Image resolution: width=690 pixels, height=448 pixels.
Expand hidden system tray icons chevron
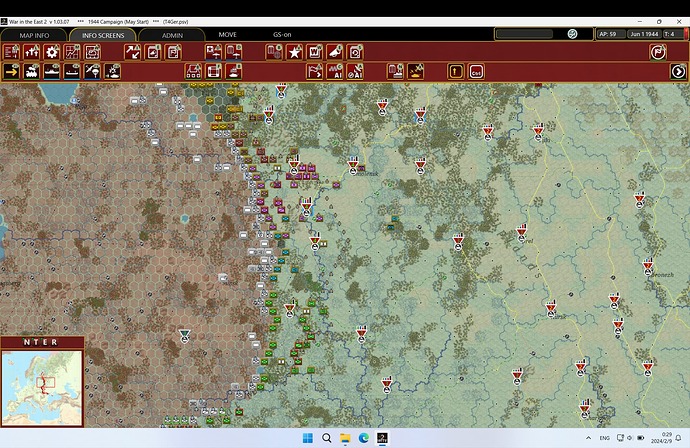click(588, 438)
